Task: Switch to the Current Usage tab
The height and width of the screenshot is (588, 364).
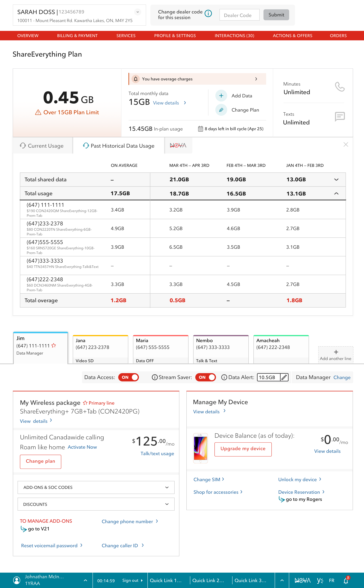Action: coord(42,146)
